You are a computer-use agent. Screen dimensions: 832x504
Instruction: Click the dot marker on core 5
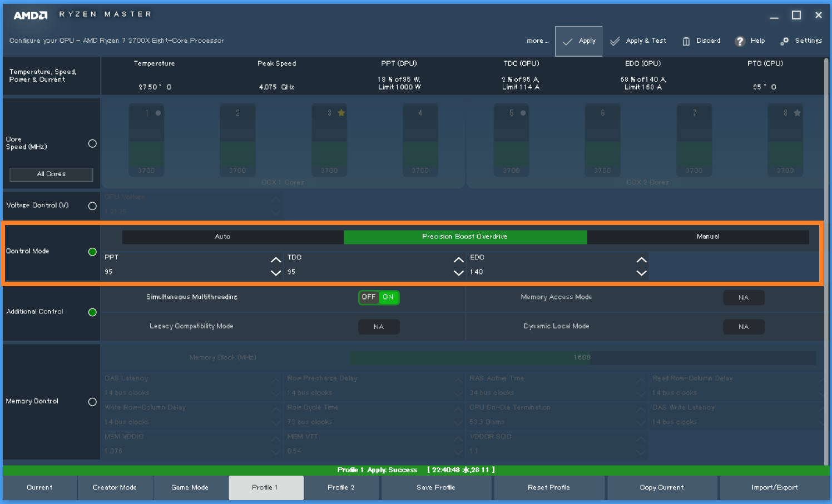pyautogui.click(x=523, y=113)
